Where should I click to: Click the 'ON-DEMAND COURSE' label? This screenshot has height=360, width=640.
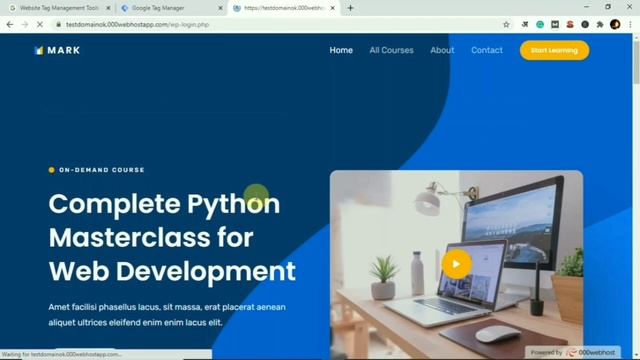(x=102, y=170)
